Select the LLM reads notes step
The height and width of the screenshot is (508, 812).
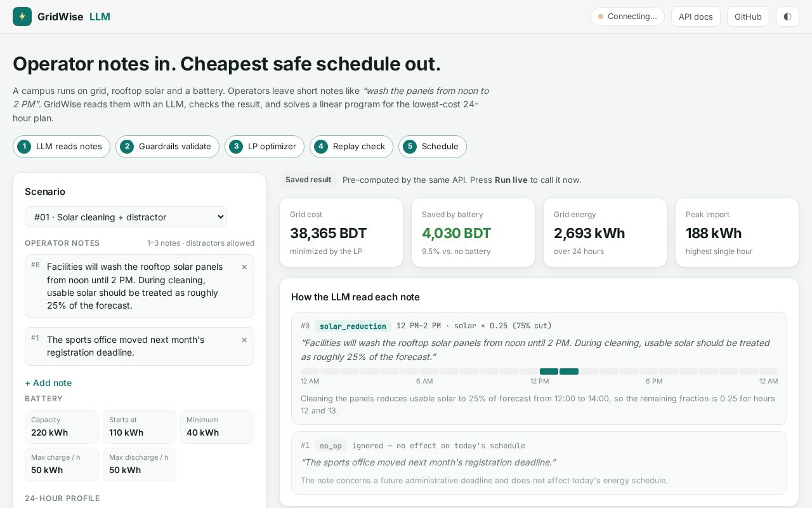[62, 147]
